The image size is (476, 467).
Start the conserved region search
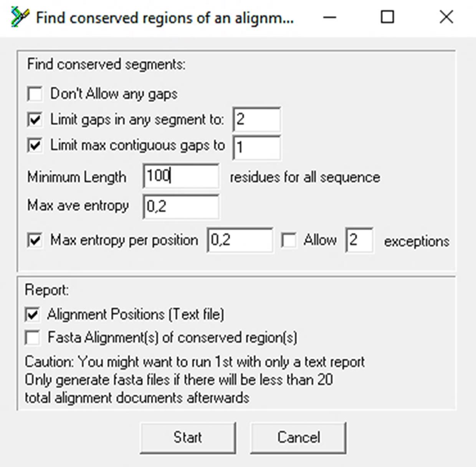[x=188, y=438]
